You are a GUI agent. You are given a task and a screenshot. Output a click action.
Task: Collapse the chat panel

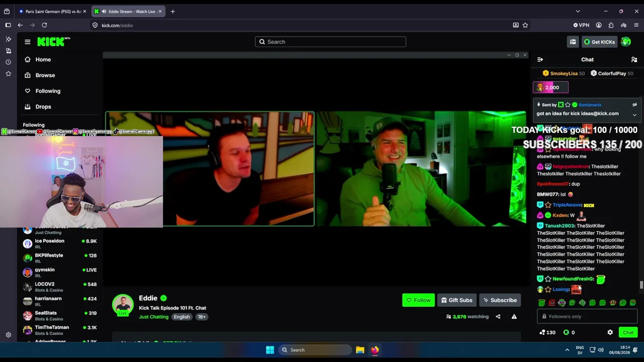[x=540, y=59]
